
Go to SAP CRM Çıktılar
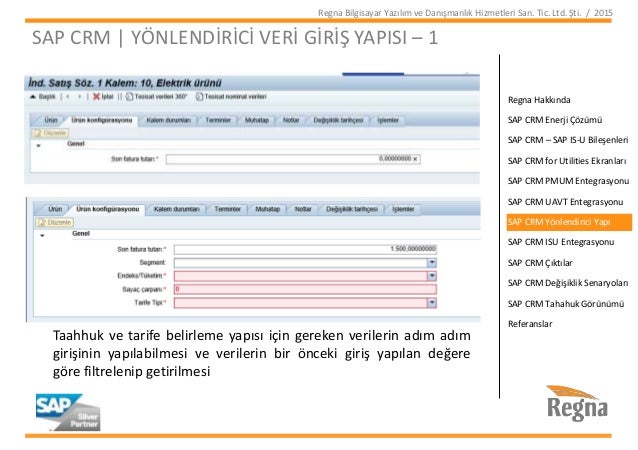point(540,263)
